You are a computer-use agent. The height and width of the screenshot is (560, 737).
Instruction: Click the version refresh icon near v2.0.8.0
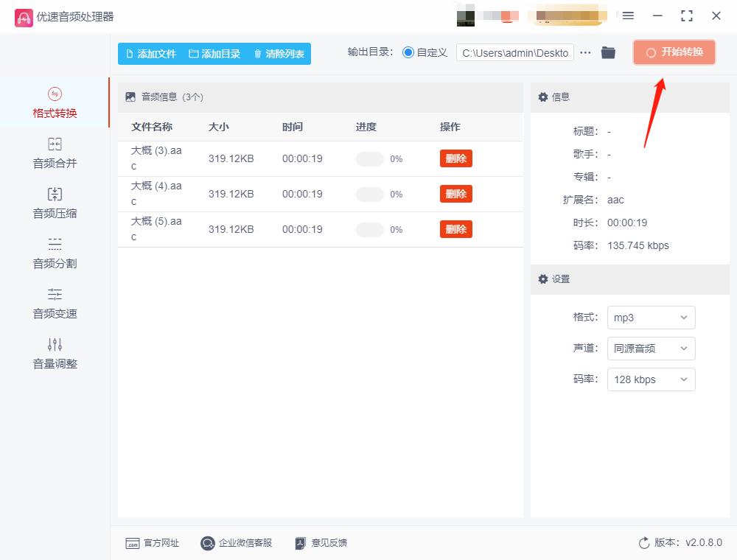tap(642, 542)
